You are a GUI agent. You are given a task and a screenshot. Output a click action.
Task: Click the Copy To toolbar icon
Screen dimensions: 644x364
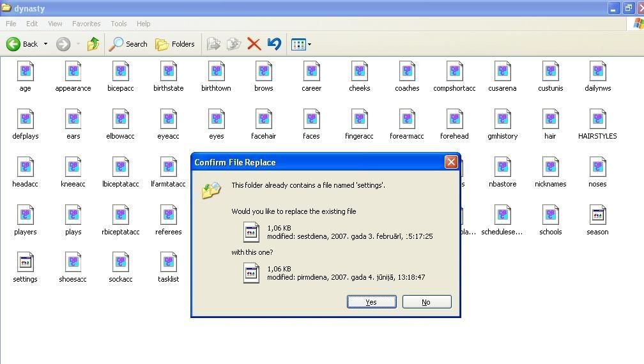pyautogui.click(x=234, y=44)
